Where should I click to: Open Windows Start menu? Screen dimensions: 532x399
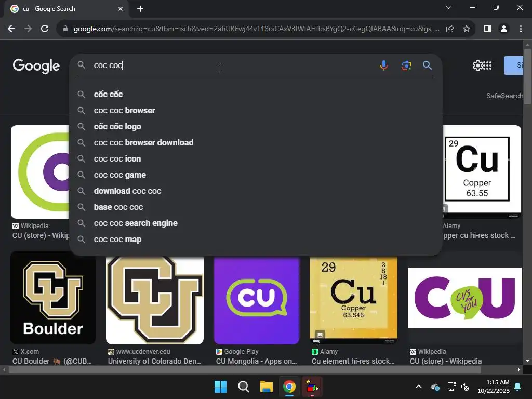[220, 387]
